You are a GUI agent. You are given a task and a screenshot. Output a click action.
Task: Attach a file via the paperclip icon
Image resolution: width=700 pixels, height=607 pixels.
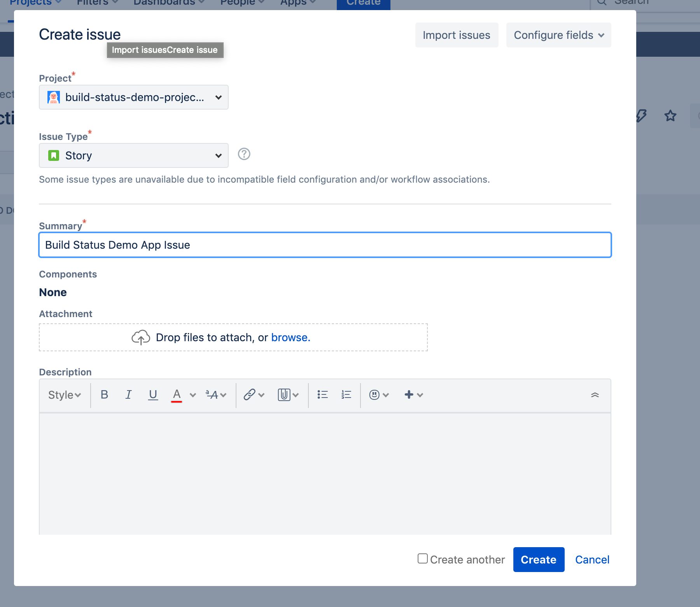click(283, 394)
